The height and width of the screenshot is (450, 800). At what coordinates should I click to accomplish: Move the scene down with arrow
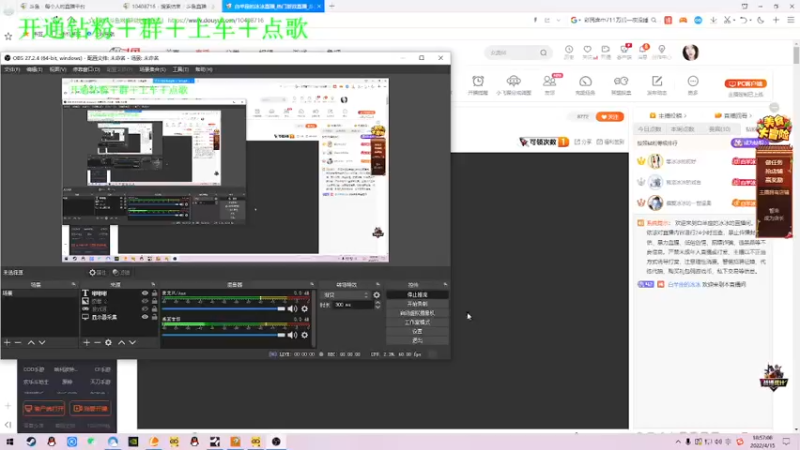[x=42, y=342]
